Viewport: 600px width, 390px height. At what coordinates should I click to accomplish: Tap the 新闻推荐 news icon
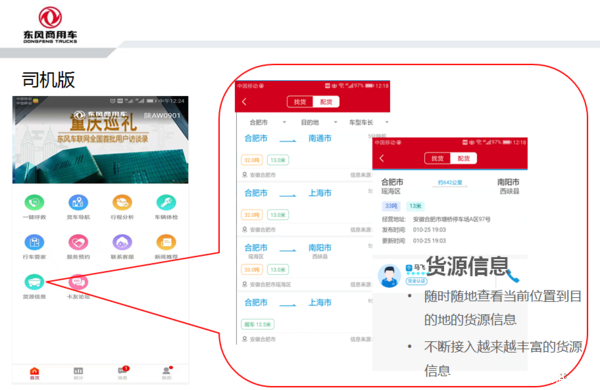(166, 242)
